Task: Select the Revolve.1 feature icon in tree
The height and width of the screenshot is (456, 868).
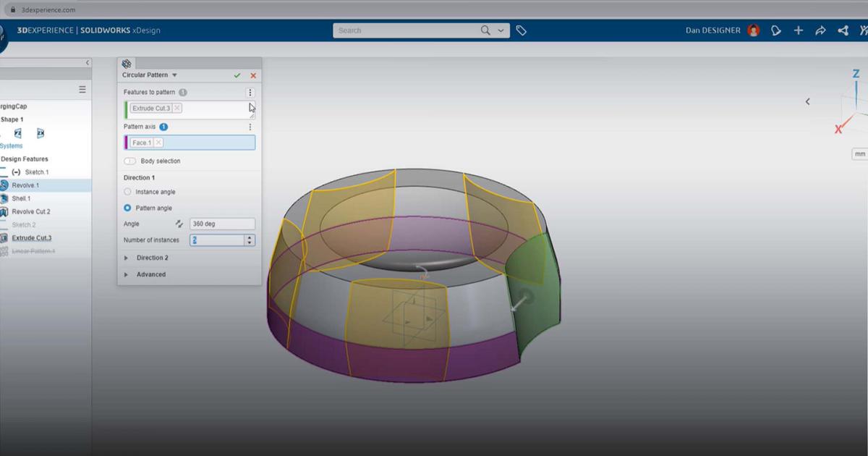Action: pyautogui.click(x=4, y=185)
